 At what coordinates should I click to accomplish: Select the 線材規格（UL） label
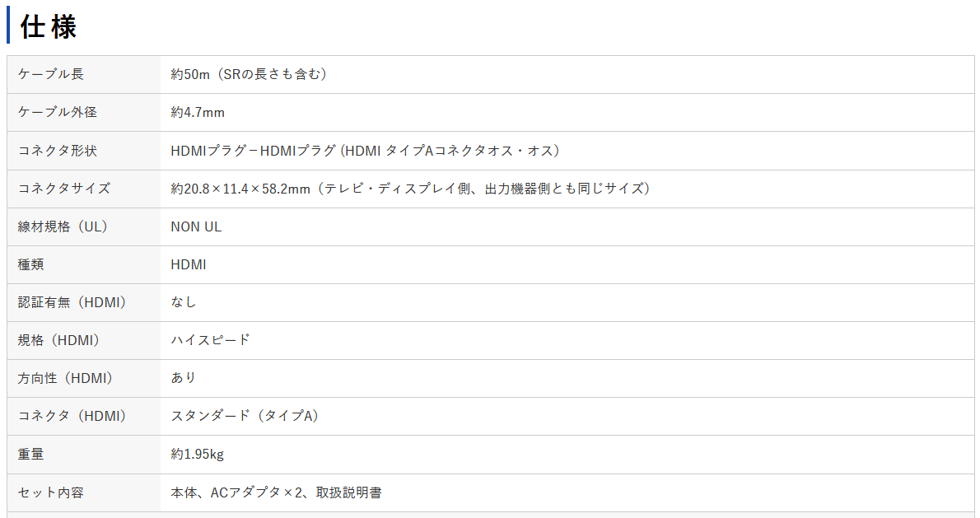click(x=63, y=226)
